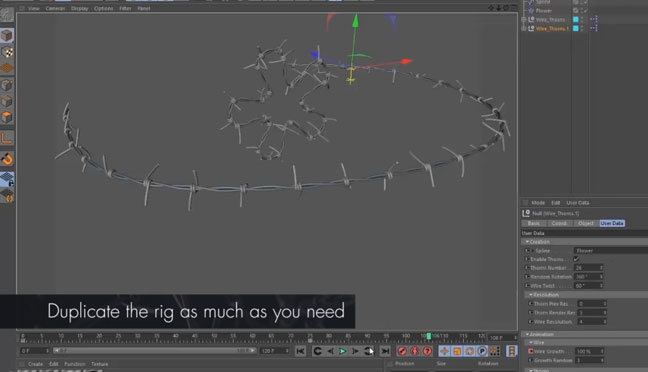Click the Planar Workplane icon
648x372 pixels.
(7, 196)
